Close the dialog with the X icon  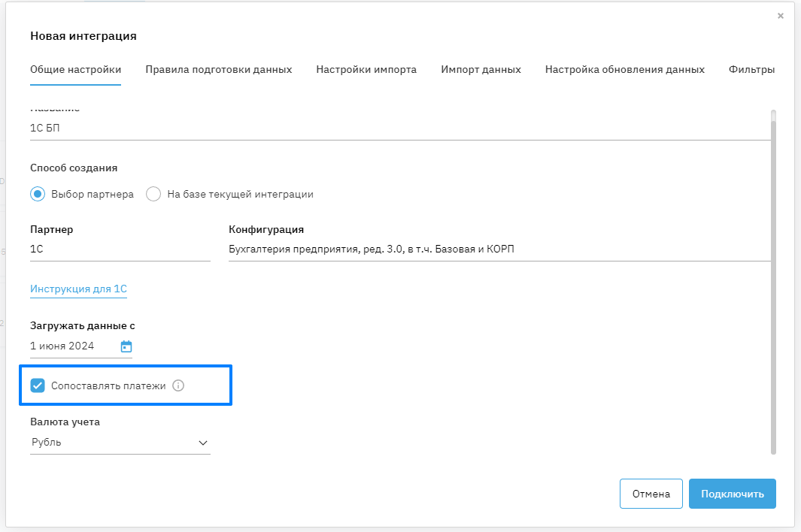pos(781,16)
